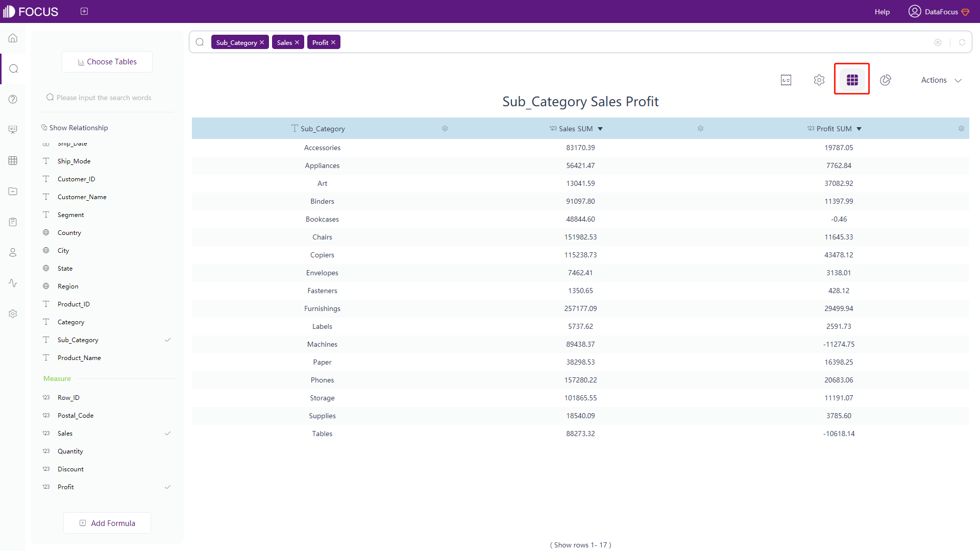Screen dimensions: 980x551
Task: Select the Product_Name column
Action: click(79, 358)
